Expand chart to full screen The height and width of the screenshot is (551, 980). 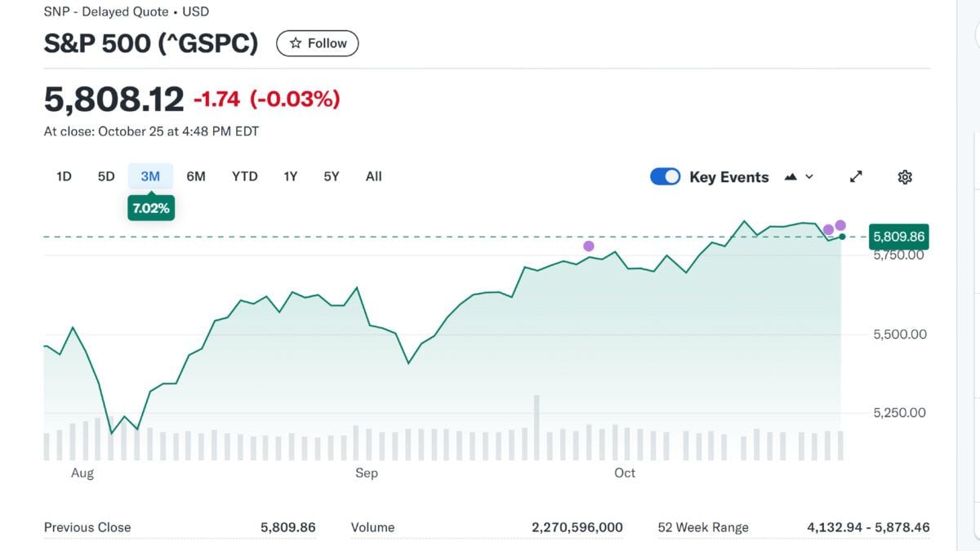[856, 177]
